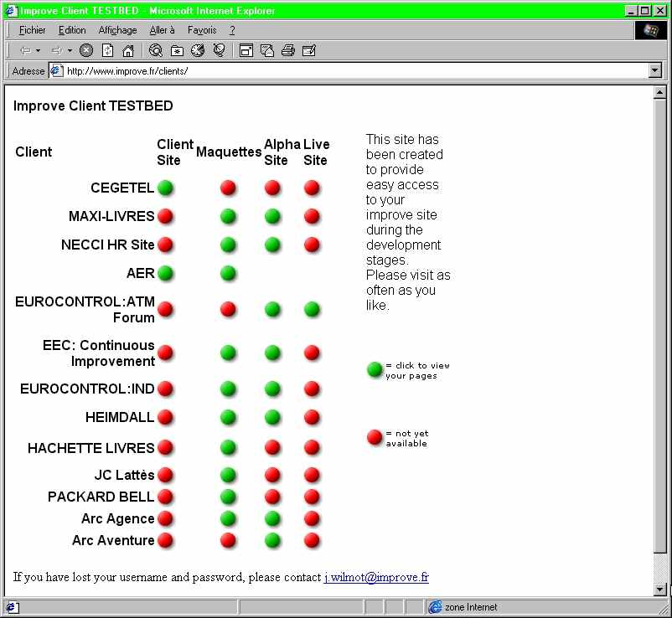Open HACHETTE LIVRES Maquettes green dot

(x=228, y=447)
